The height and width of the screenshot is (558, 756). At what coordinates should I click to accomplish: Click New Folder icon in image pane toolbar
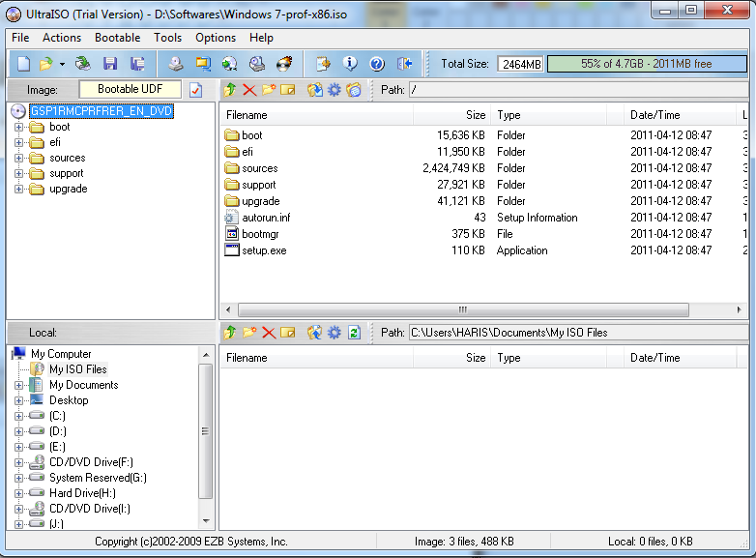[269, 89]
